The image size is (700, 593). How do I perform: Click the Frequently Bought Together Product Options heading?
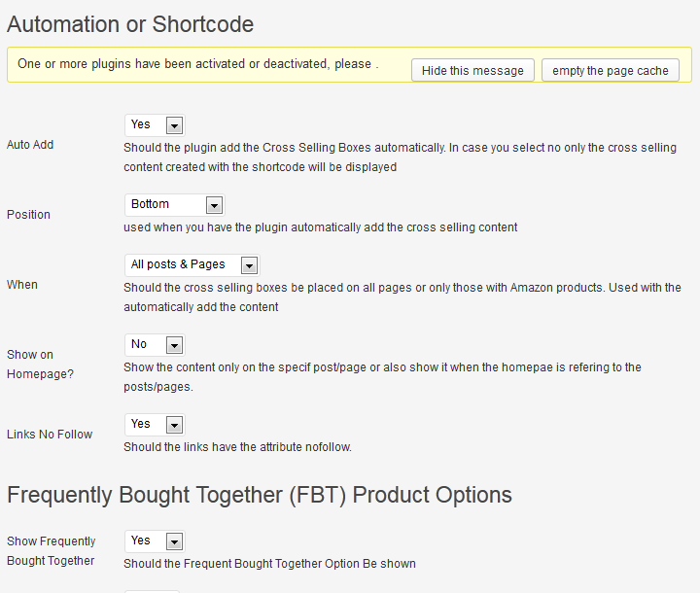coord(260,495)
